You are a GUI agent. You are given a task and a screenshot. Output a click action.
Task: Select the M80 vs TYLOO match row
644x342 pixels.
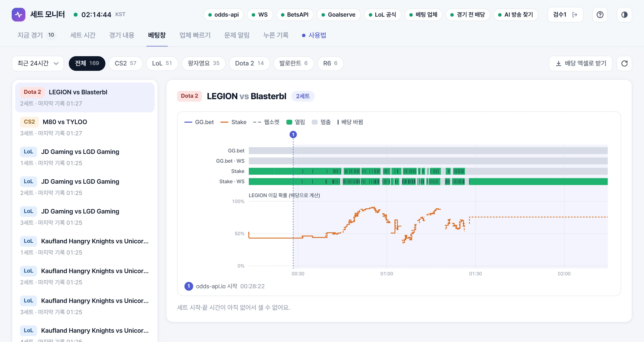pyautogui.click(x=85, y=127)
